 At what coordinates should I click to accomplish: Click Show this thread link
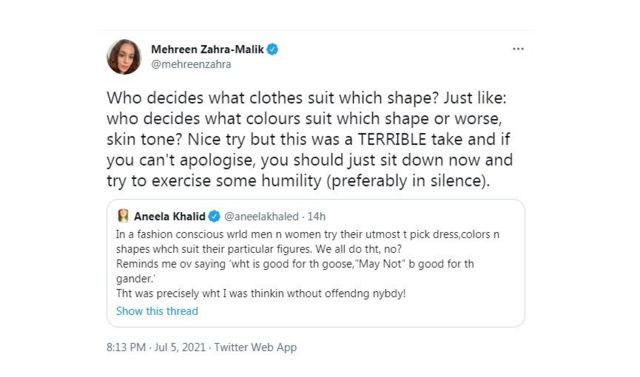(x=157, y=311)
